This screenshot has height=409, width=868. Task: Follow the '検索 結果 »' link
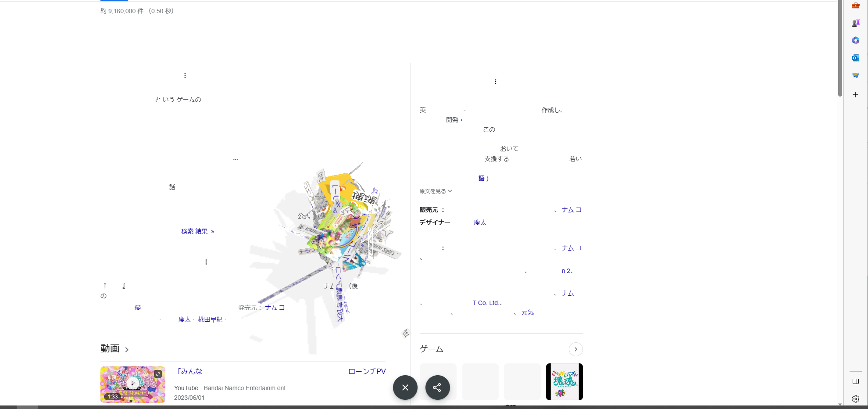(198, 231)
